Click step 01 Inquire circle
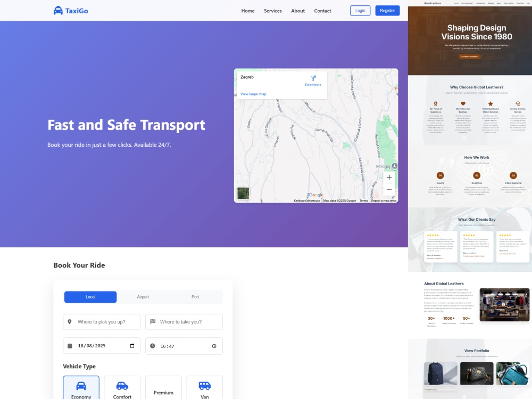This screenshot has height=399, width=532. pyautogui.click(x=440, y=176)
